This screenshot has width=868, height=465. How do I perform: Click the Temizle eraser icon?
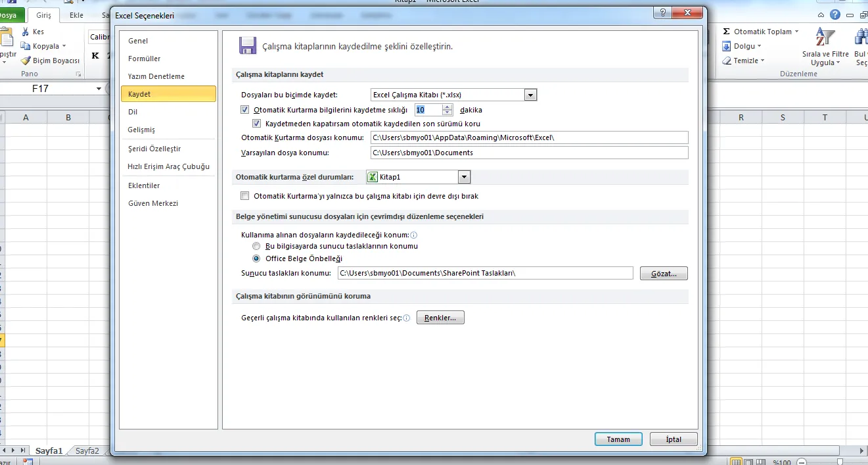pyautogui.click(x=727, y=61)
